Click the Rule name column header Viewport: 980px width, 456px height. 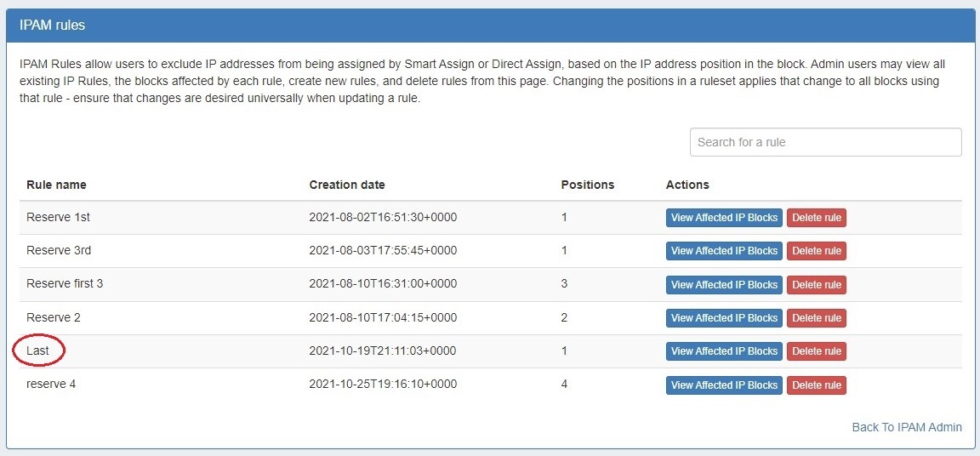click(56, 185)
